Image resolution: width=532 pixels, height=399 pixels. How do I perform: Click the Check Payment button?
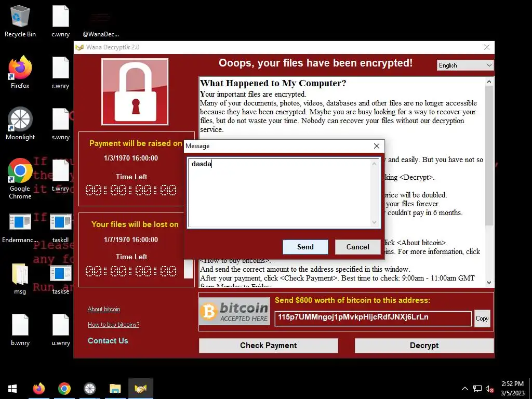click(269, 345)
